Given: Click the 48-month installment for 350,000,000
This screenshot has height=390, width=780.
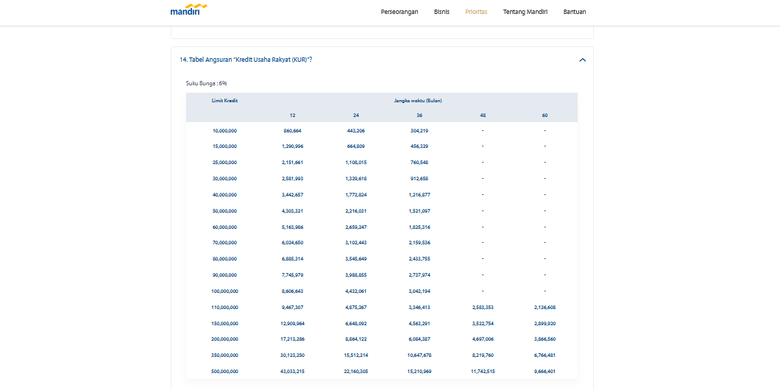Looking at the screenshot, I should point(483,355).
